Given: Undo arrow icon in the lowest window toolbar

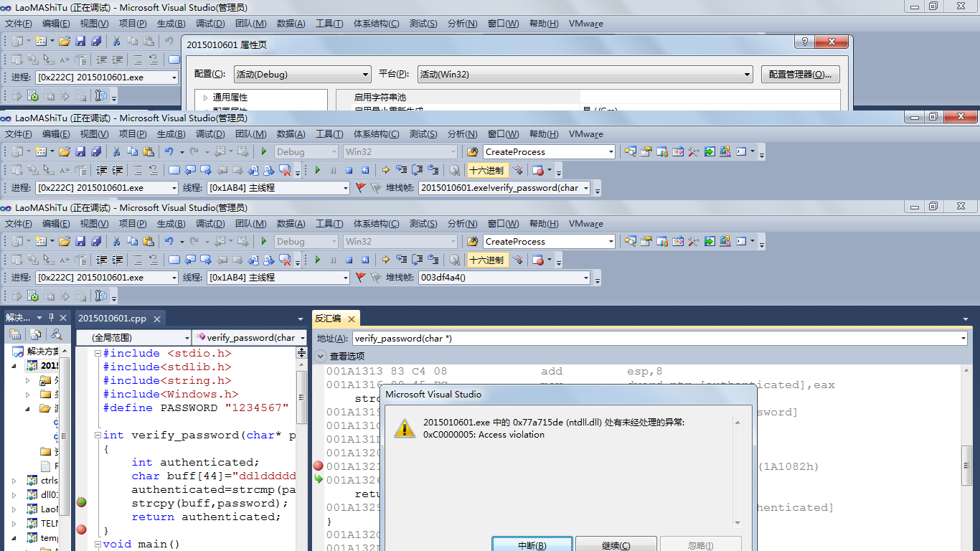Looking at the screenshot, I should point(169,241).
